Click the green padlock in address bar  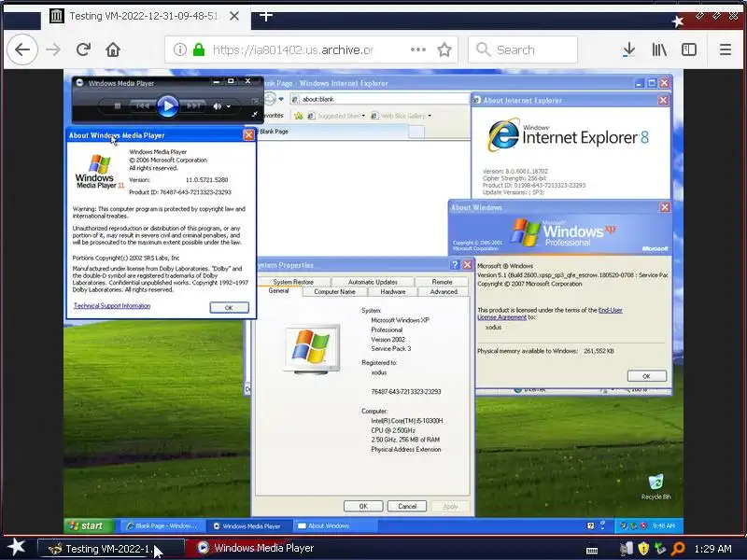[x=199, y=49]
